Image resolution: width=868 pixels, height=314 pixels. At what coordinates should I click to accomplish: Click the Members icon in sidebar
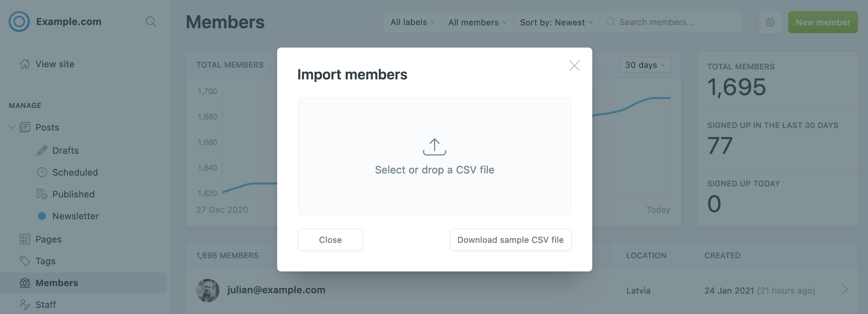point(25,283)
